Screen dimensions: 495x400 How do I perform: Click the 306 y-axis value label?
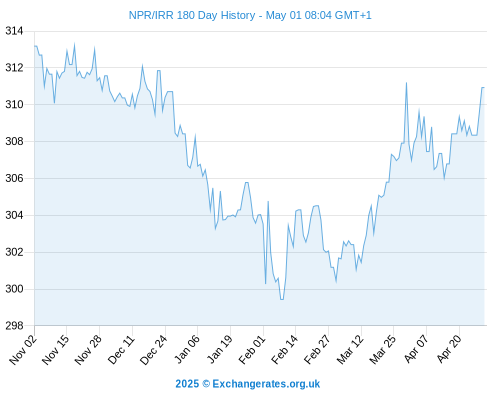tap(14, 178)
